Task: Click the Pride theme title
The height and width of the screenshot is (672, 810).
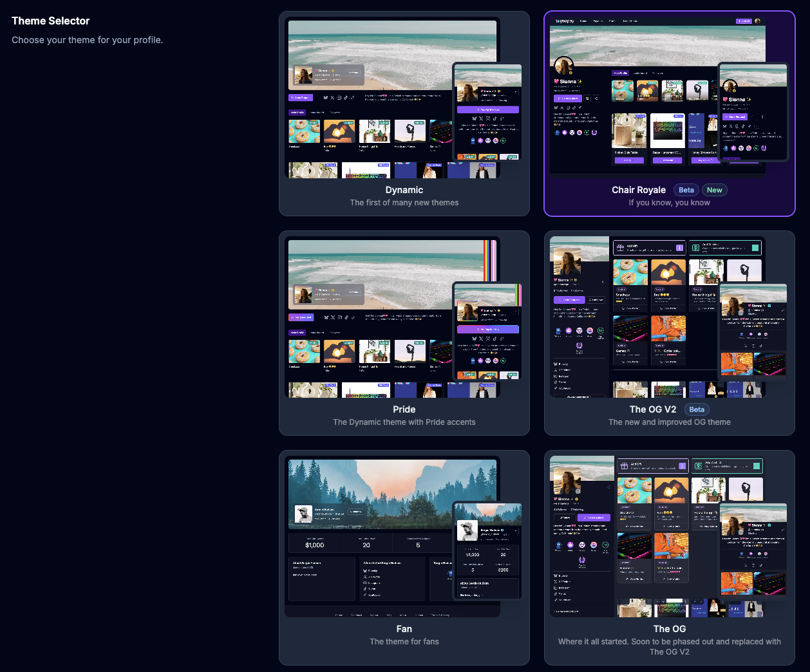Action: (x=404, y=409)
